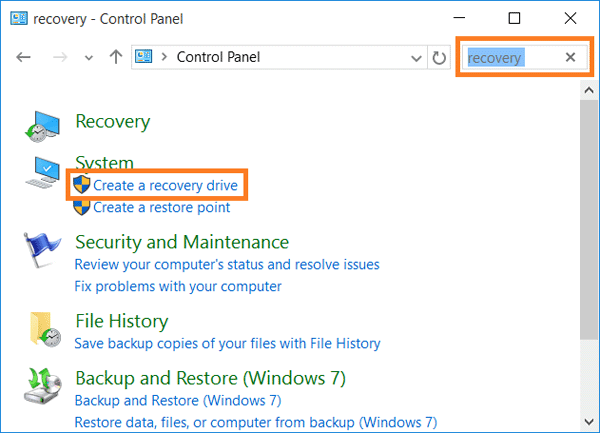Go forward with the right arrow
The width and height of the screenshot is (600, 433).
(60, 57)
